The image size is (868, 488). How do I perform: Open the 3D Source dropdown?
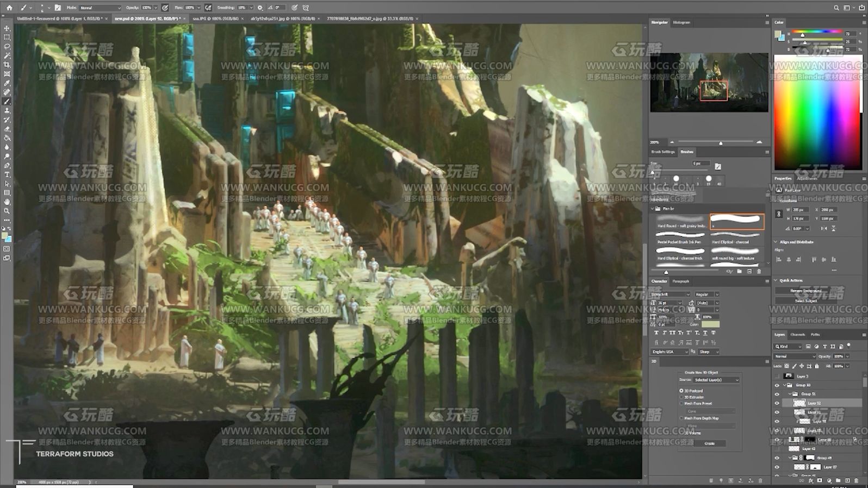(x=716, y=380)
